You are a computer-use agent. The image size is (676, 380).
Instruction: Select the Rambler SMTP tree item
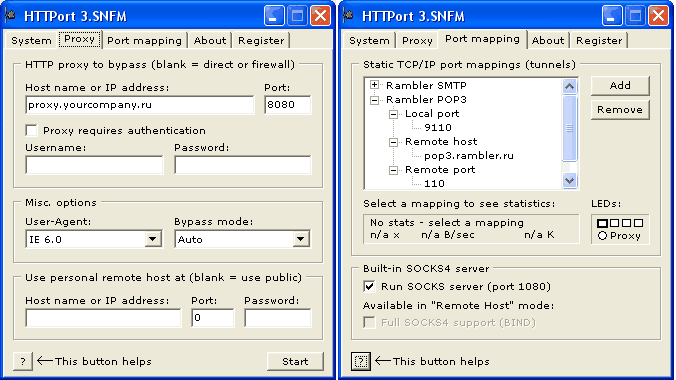(x=426, y=85)
